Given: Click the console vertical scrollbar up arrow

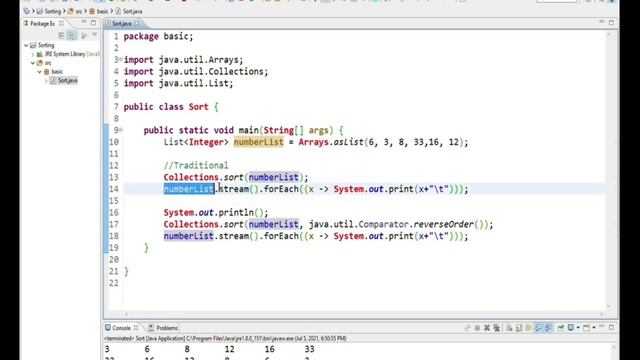Looking at the screenshot, I should [613, 348].
